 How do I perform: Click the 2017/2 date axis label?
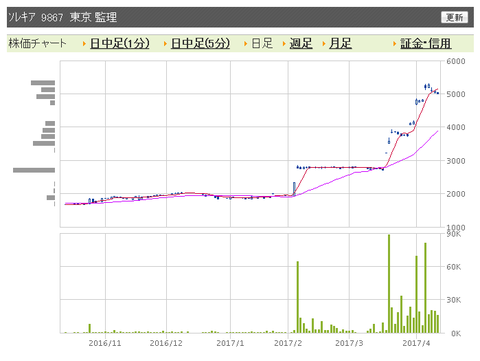[288, 343]
